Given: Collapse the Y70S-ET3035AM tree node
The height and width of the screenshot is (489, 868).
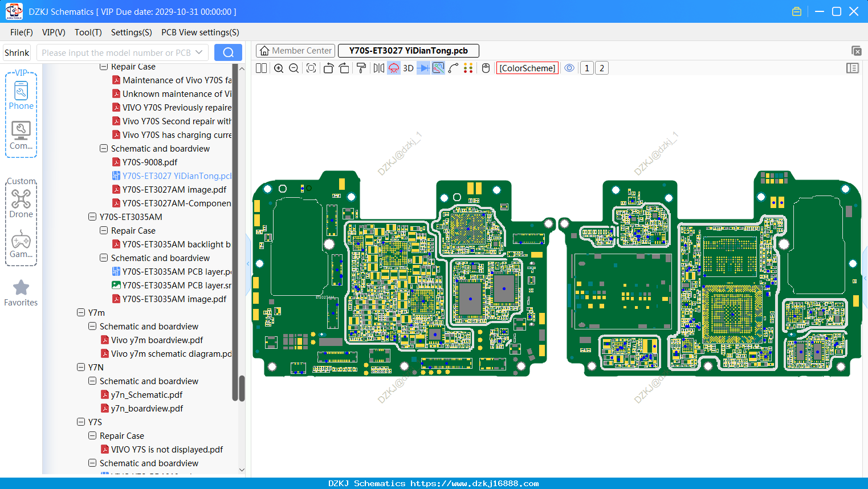Looking at the screenshot, I should click(92, 217).
